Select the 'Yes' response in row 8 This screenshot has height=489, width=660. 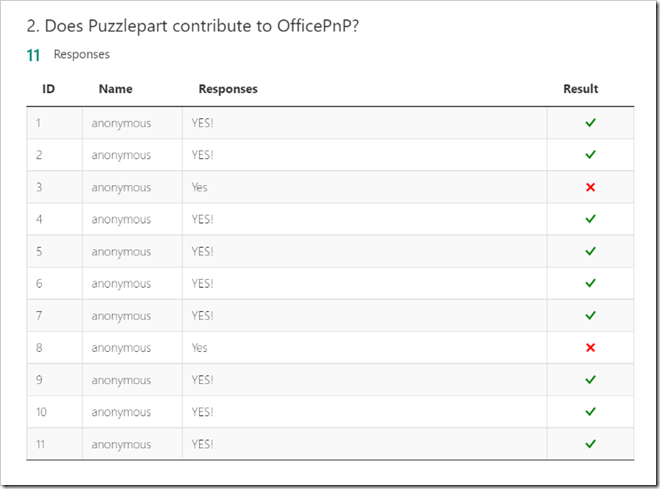(199, 348)
